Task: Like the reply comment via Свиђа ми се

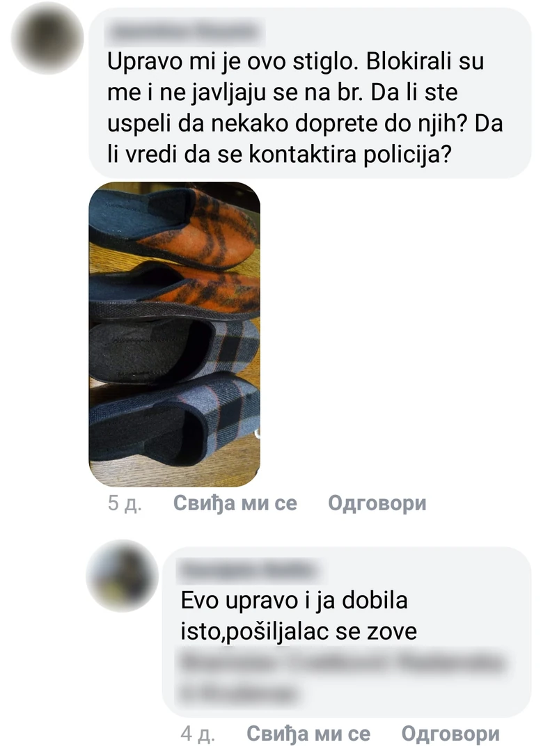Action: pyautogui.click(x=308, y=734)
